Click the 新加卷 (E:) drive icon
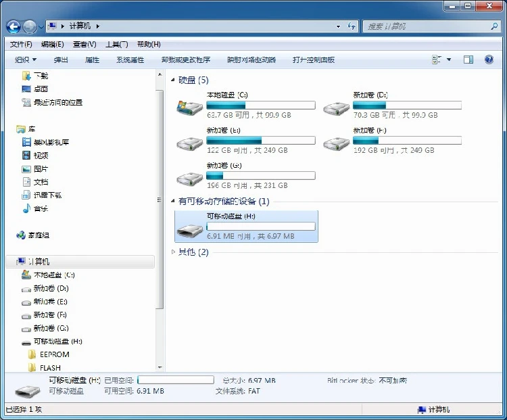Viewport: 507px width, 420px height. pyautogui.click(x=189, y=143)
